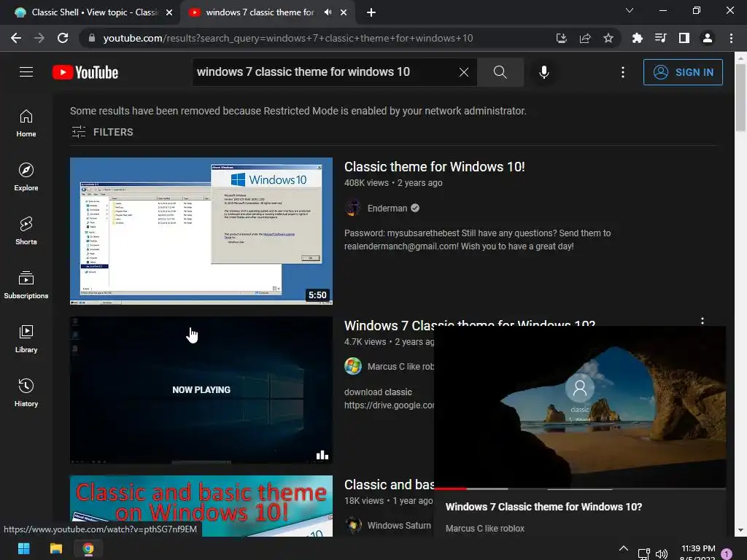Screen dimensions: 747x560
Task: Seek on the miniplayer progress bar
Action: 580,489
